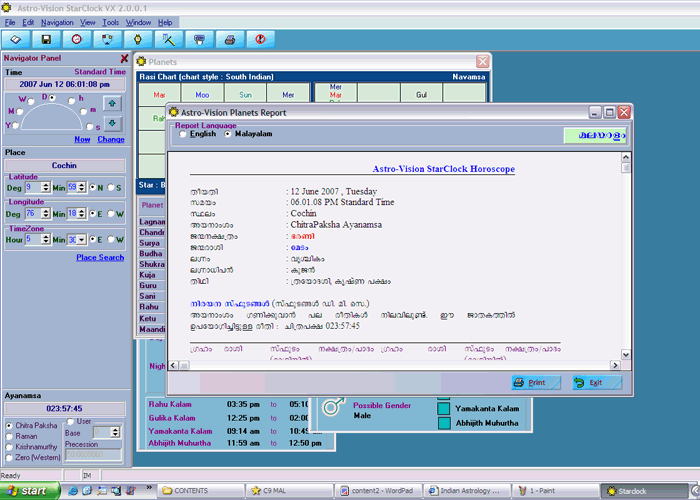700x500 pixels.
Task: Open the Navigation menu
Action: pos(57,22)
